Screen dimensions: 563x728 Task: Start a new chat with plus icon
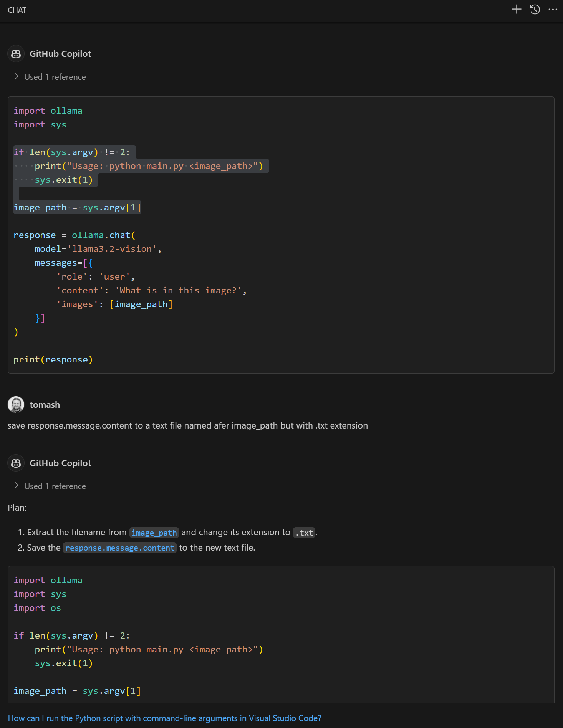pos(517,9)
